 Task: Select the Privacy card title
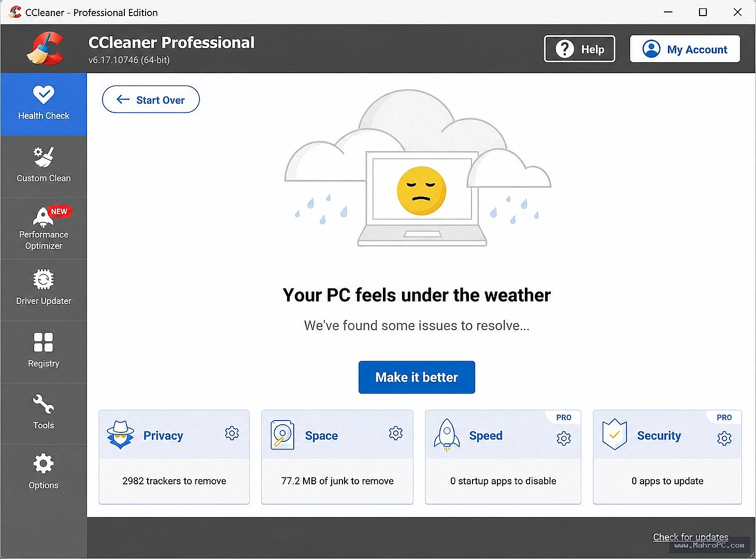163,436
